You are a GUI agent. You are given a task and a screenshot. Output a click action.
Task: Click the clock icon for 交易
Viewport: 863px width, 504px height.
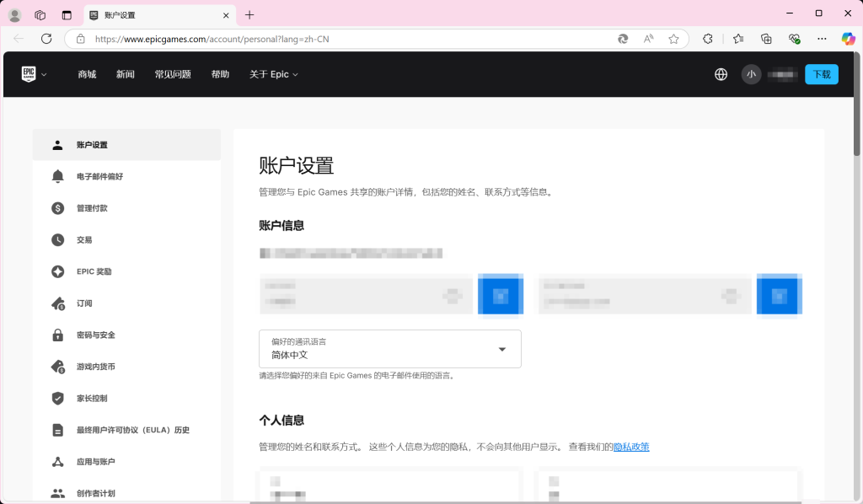[57, 240]
